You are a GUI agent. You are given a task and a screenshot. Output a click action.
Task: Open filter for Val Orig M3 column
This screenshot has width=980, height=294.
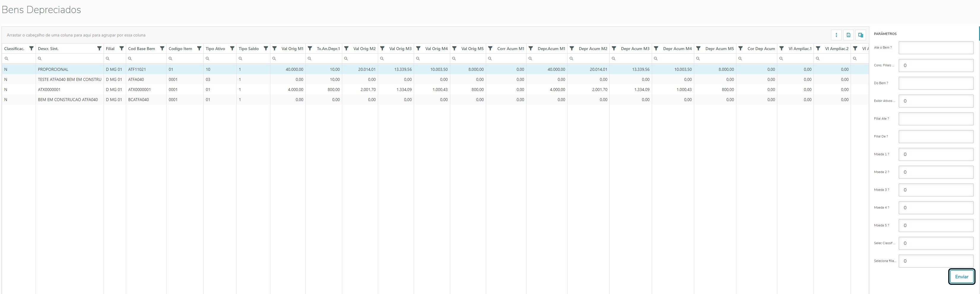point(382,49)
